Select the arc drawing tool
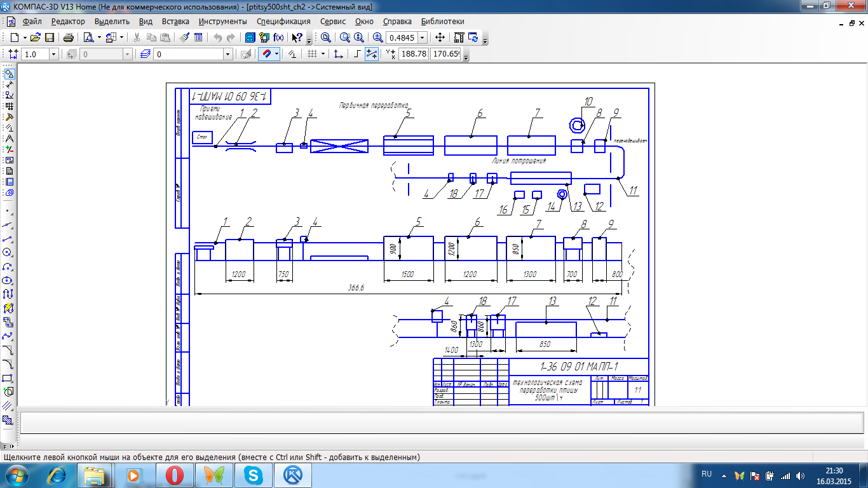The width and height of the screenshot is (868, 488). (8, 266)
